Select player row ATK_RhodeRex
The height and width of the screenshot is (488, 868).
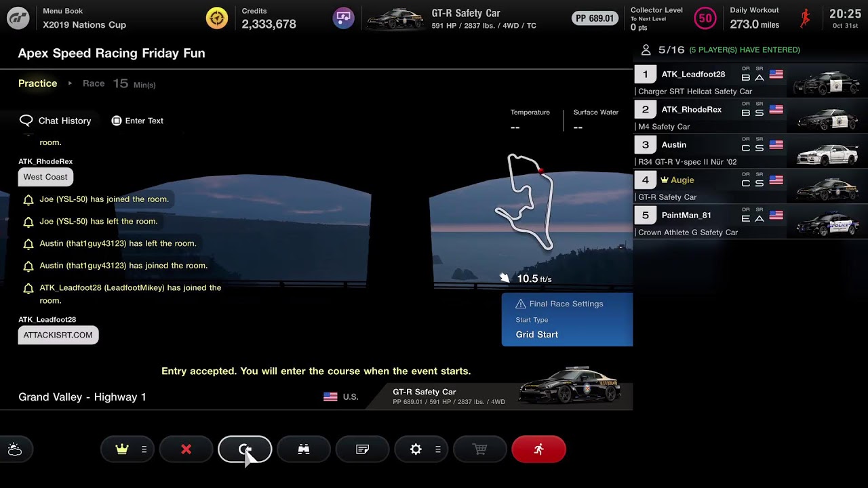pyautogui.click(x=751, y=117)
